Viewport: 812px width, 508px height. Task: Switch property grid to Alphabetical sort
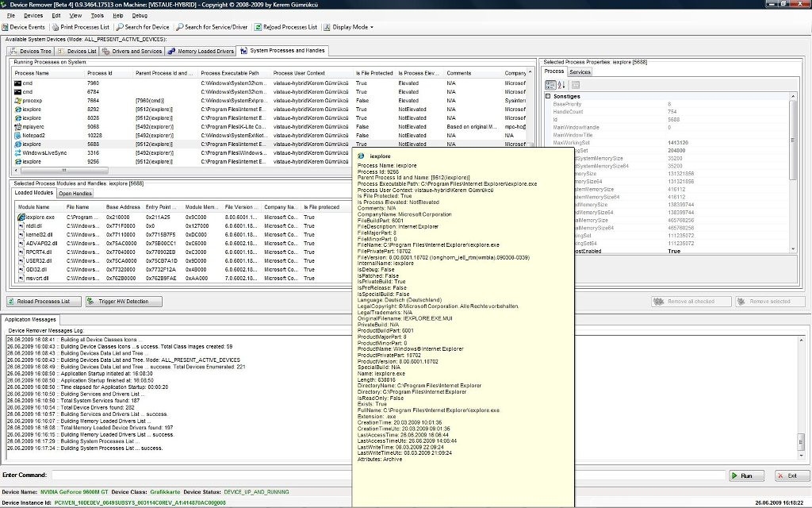pos(561,85)
